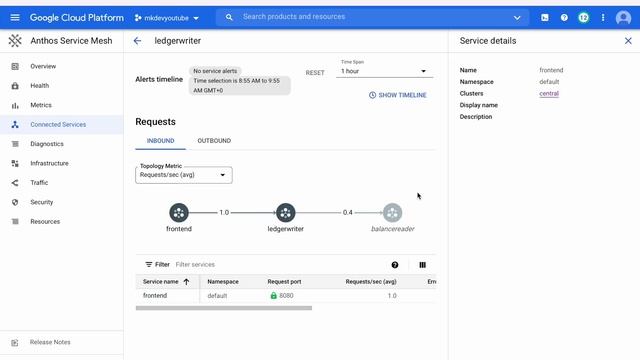Screen dimensions: 640x360
Task: Open the column display options icon
Action: pos(422,265)
